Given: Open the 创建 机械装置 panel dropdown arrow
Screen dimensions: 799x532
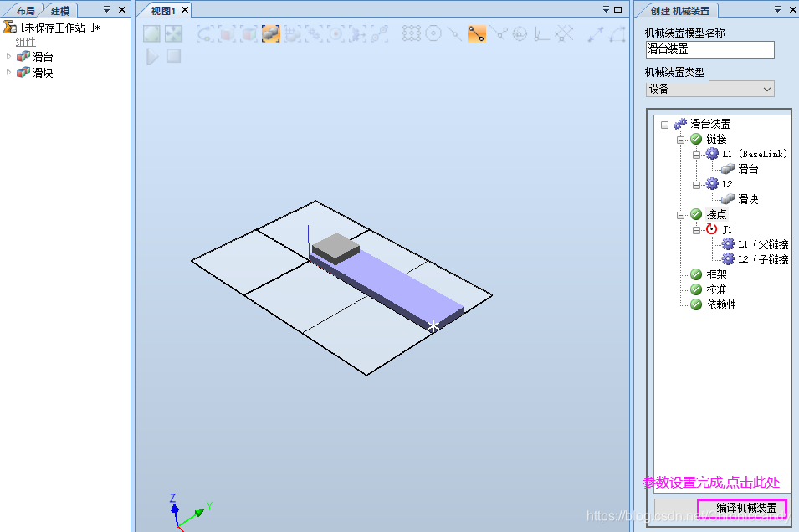Looking at the screenshot, I should pos(777,10).
